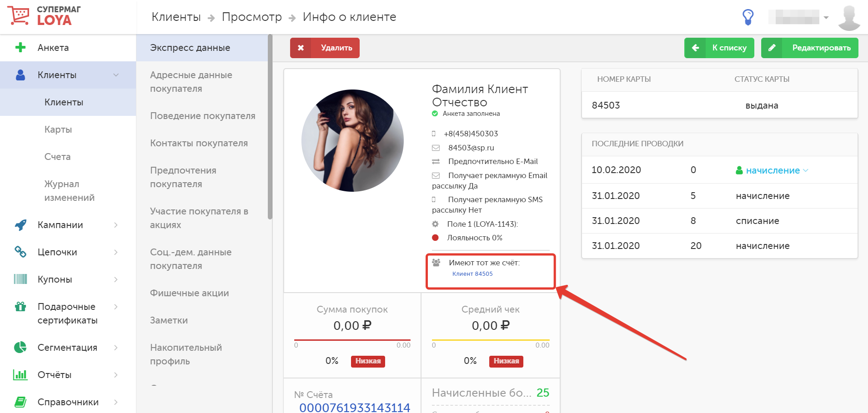Click the yellow Средний чек progress bar
The width and height of the screenshot is (868, 413).
491,340
